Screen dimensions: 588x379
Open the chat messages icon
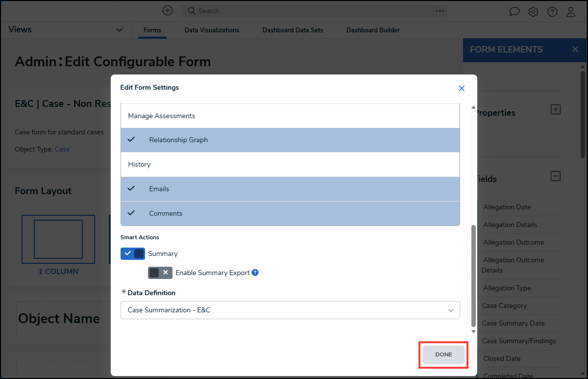click(x=514, y=12)
